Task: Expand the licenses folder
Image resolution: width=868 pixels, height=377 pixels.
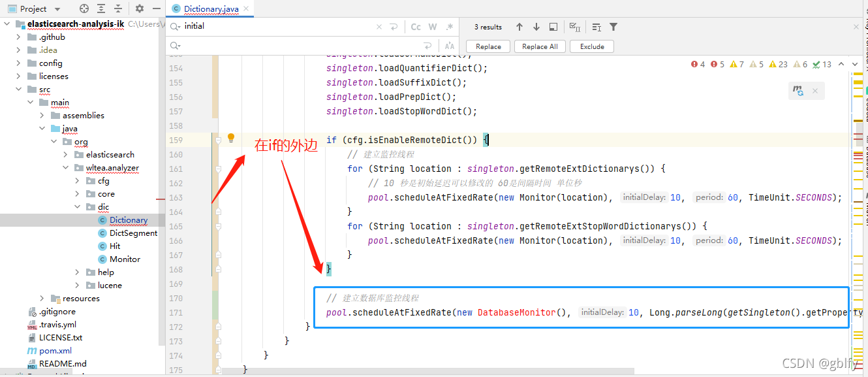Action: click(18, 76)
